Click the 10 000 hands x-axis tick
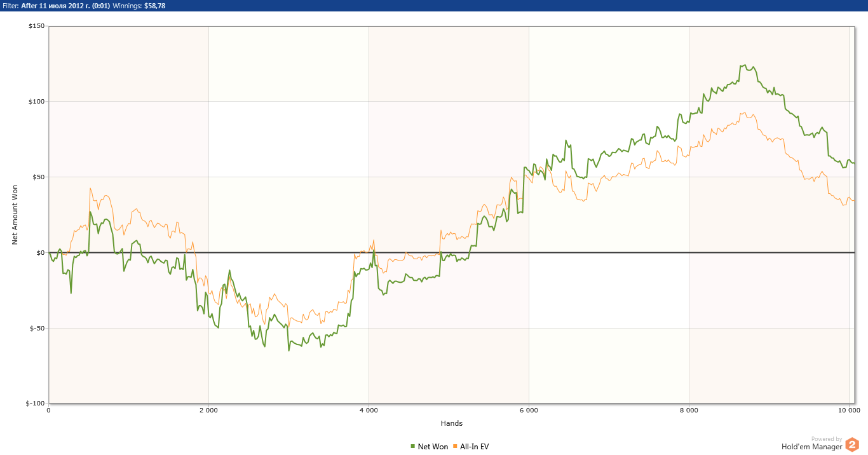868x455 pixels. (849, 411)
